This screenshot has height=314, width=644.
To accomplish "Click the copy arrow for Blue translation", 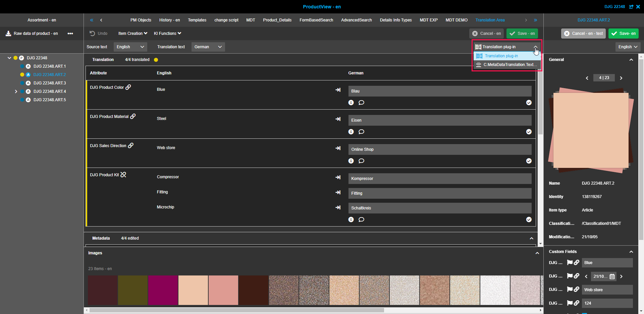I will pyautogui.click(x=338, y=90).
